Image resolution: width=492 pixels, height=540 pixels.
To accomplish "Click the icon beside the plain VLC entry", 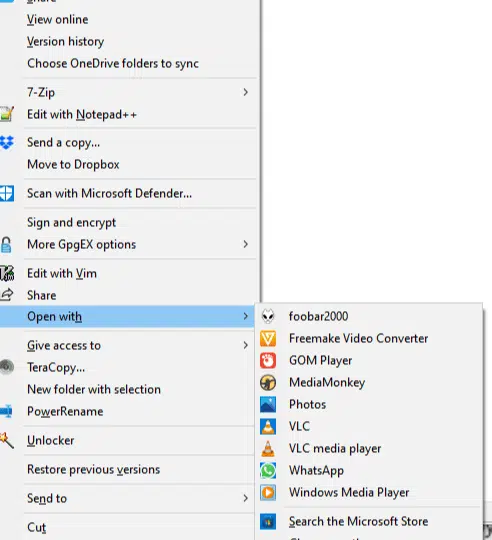I will [x=268, y=426].
